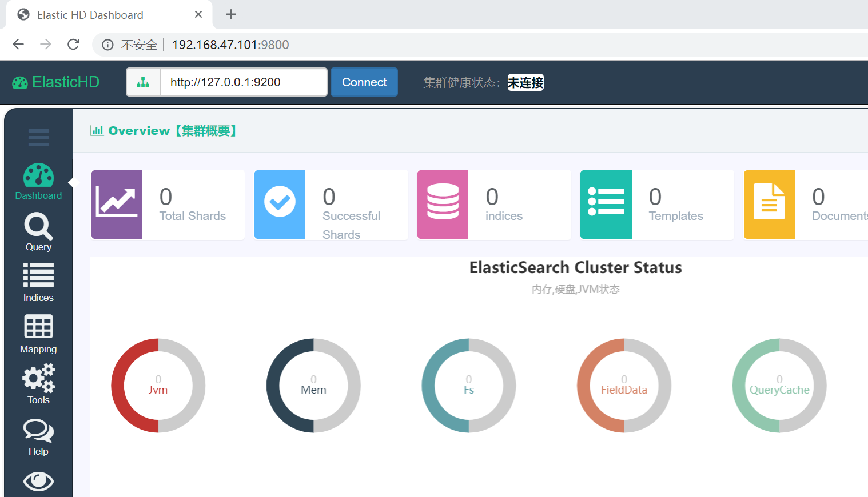Focus the http://127.0.0.1:9200 address field
Screen dimensions: 868x497
244,82
